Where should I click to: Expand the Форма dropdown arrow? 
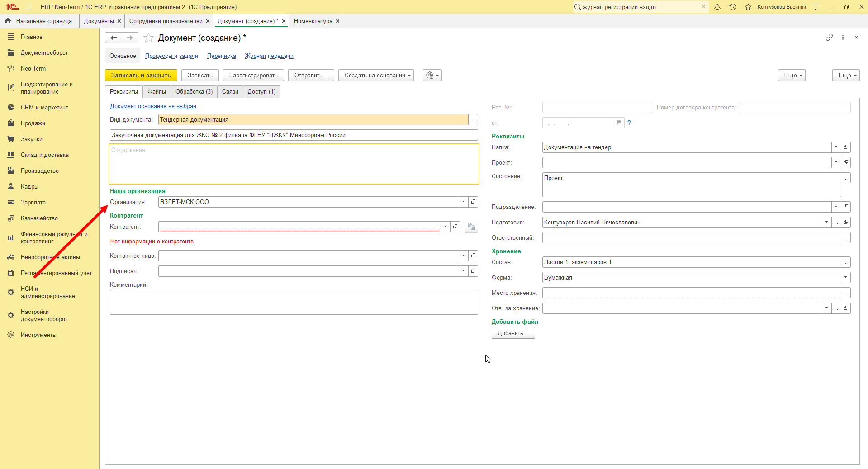[x=845, y=277]
